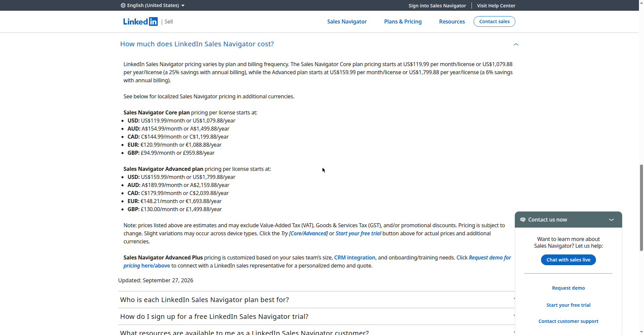Click Sign into Sales Navigator
The height and width of the screenshot is (335, 644).
(x=437, y=6)
